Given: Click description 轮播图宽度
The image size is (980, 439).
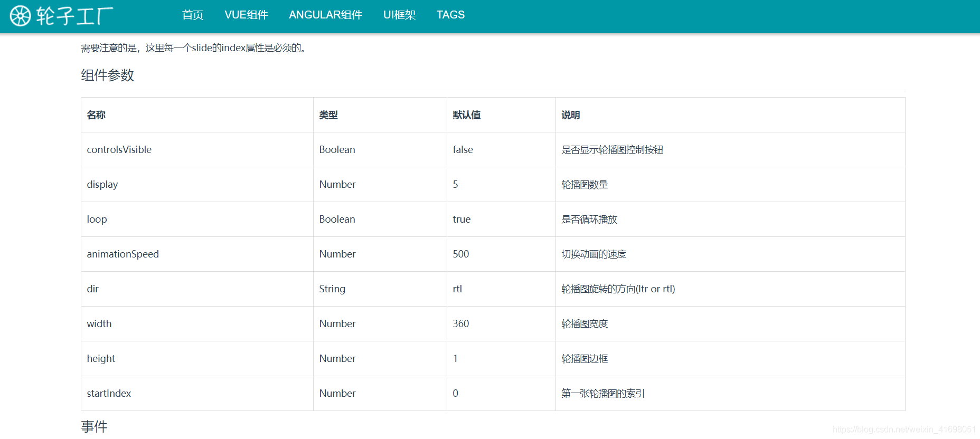Looking at the screenshot, I should pos(585,324).
